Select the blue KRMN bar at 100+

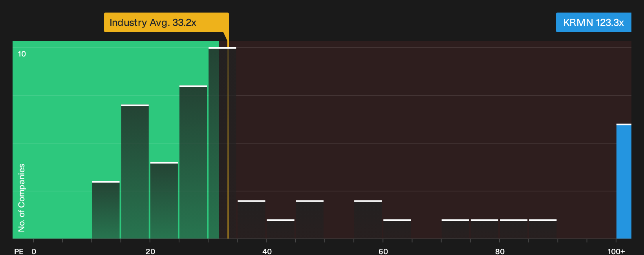[x=624, y=181]
